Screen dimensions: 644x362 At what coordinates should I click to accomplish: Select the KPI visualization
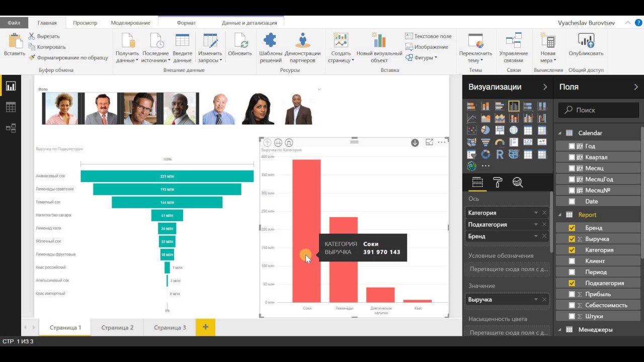coord(542,142)
